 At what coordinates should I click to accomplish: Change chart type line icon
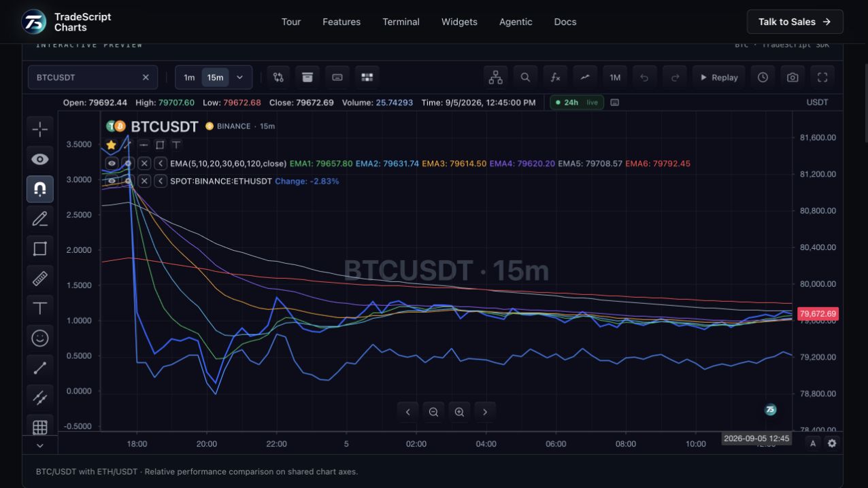(x=585, y=77)
